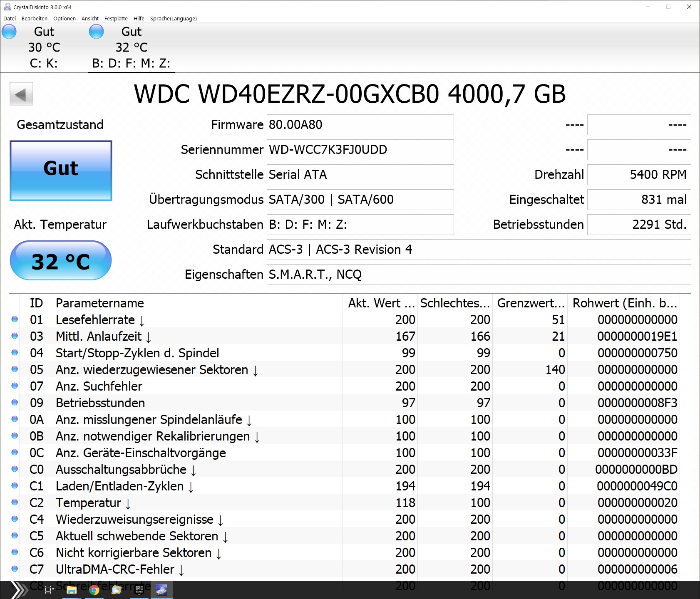
Task: Click the threshold value 140
Action: (555, 369)
